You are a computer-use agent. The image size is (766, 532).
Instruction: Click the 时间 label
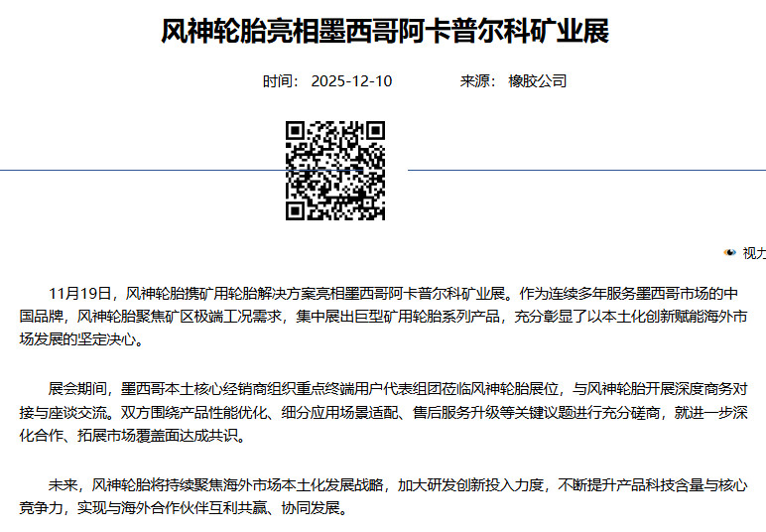click(281, 81)
